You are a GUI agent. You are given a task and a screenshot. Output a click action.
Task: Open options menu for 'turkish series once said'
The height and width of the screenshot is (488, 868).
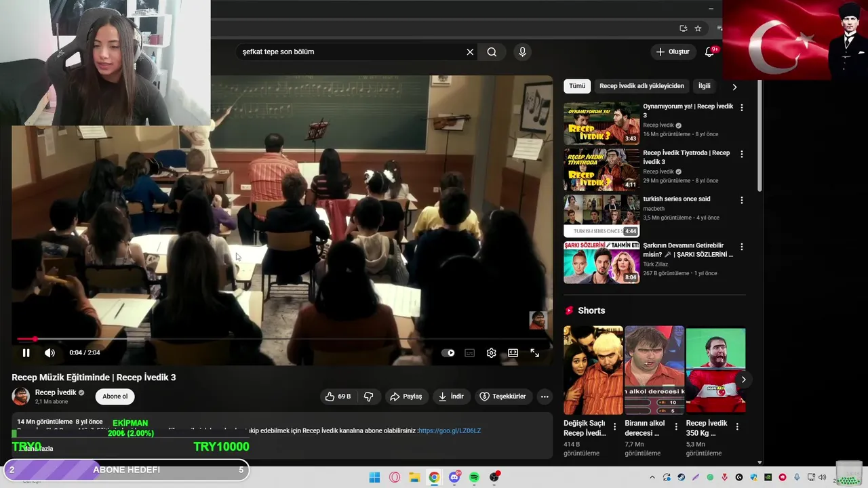[741, 201]
